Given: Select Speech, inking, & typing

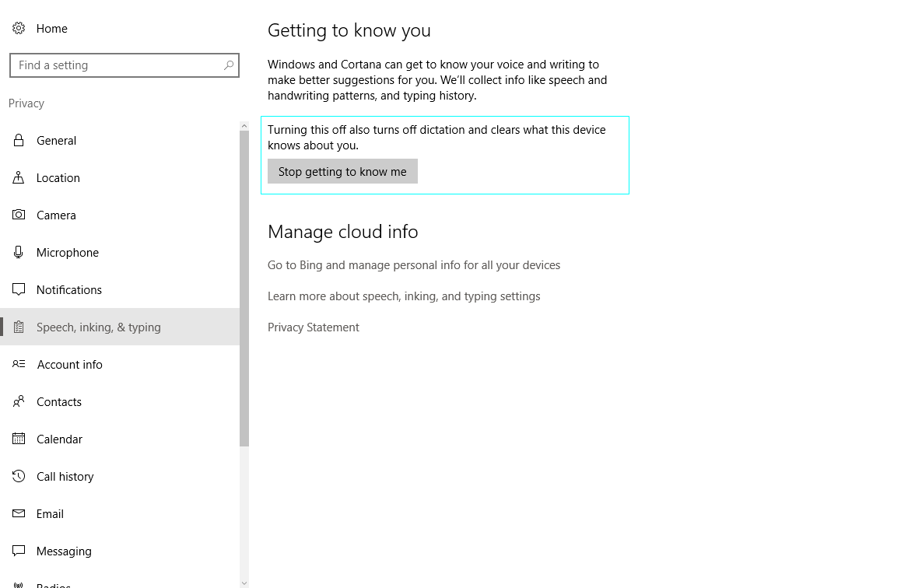Looking at the screenshot, I should 120,327.
